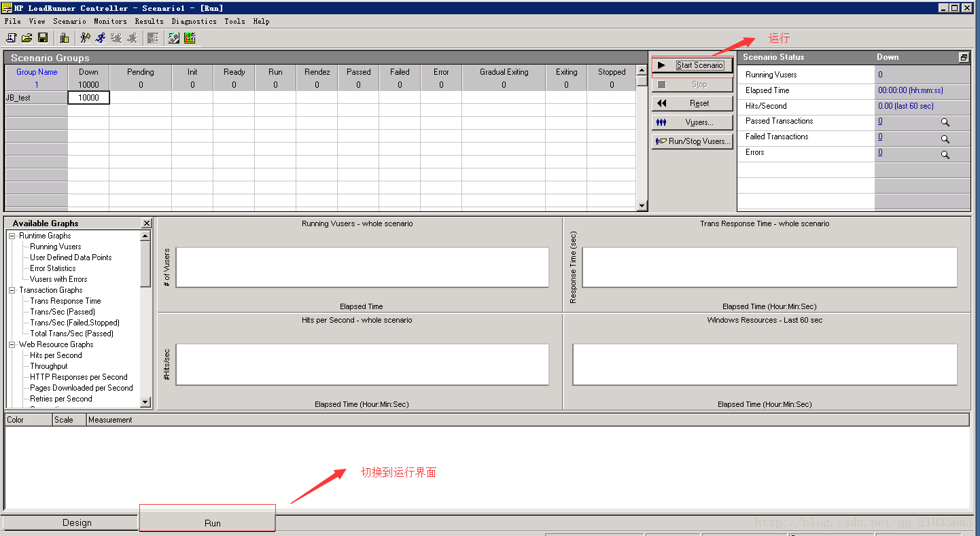Viewport: 980px width, 536px height.
Task: Click the JB_test group name cell
Action: pyautogui.click(x=37, y=98)
